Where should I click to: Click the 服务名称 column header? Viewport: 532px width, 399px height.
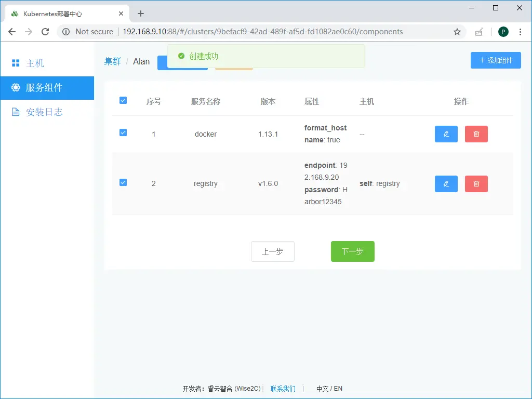coord(206,101)
